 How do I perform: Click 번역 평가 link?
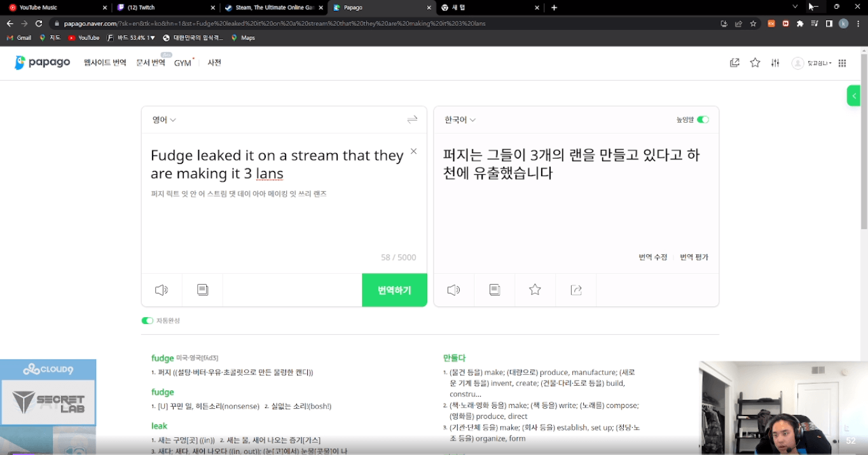[694, 257]
